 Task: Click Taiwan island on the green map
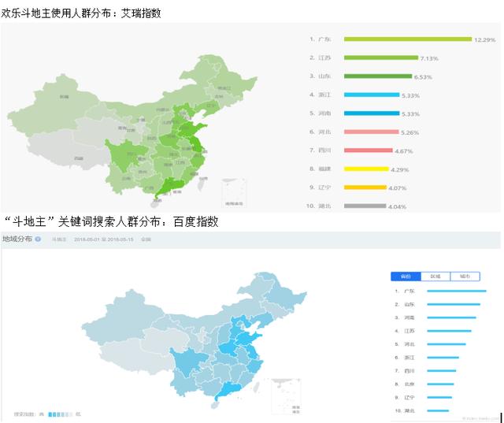tap(201, 185)
